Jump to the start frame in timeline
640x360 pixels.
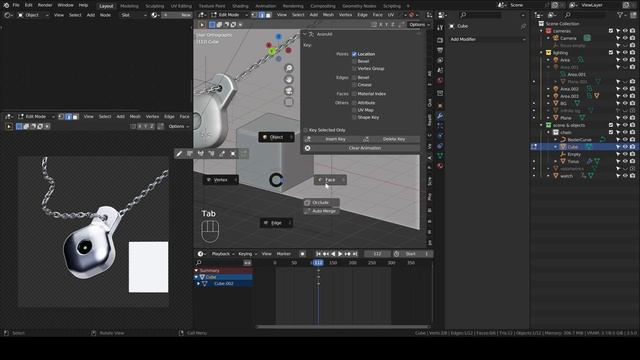point(318,254)
